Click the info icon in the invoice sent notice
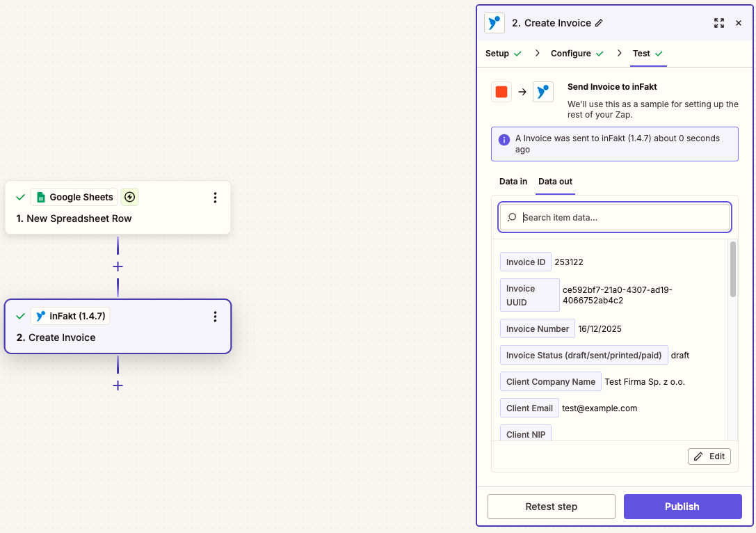The image size is (756, 533). [x=504, y=140]
